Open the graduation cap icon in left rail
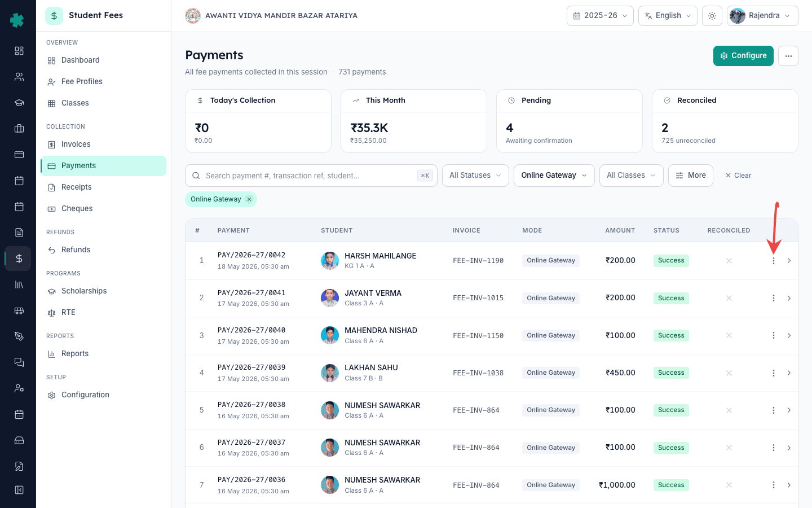 click(19, 103)
